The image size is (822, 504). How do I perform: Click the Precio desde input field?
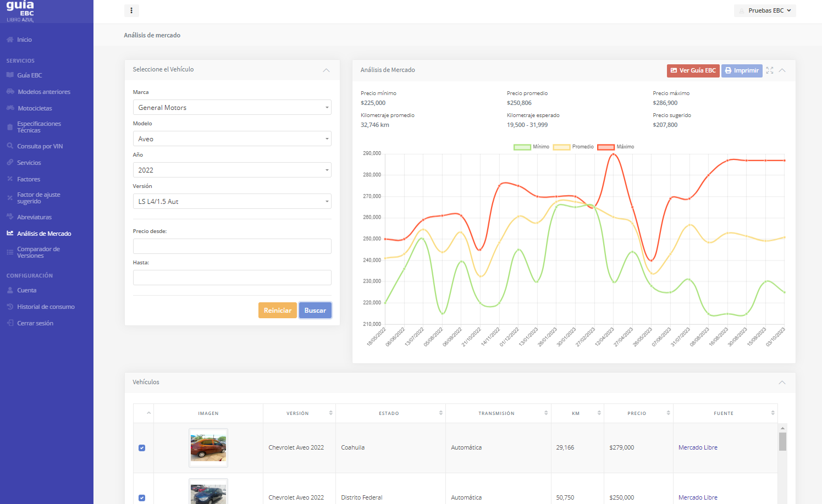(231, 246)
